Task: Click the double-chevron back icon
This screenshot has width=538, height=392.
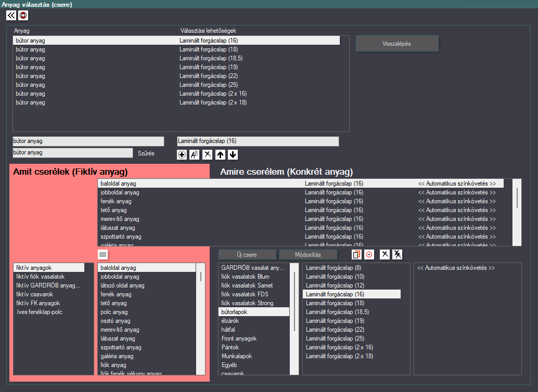Action: coord(11,16)
